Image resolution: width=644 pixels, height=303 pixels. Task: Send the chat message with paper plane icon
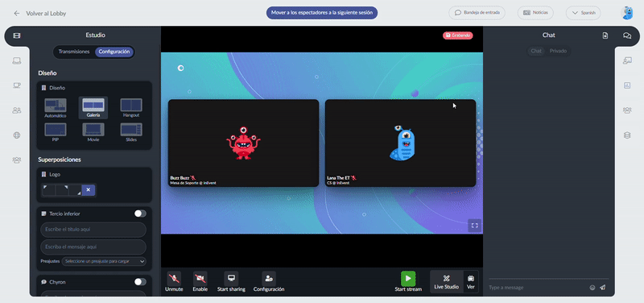pyautogui.click(x=602, y=288)
